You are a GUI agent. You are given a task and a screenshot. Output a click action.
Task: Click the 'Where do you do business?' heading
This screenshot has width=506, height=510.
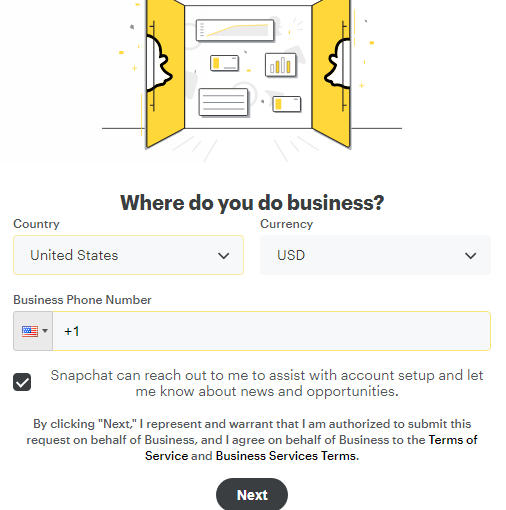pos(252,202)
